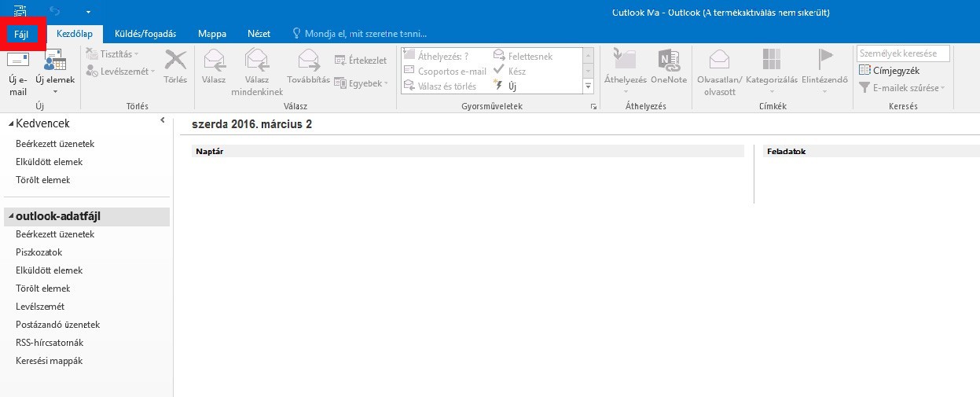Open the Mappa ribbon tab
Viewport: 980px width, 397px height.
212,34
